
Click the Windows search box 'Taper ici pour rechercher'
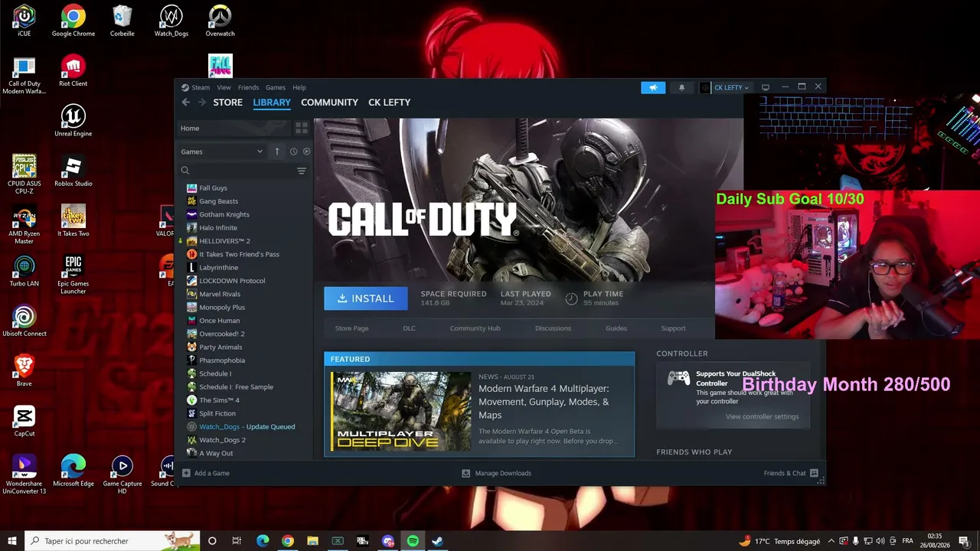click(x=113, y=541)
